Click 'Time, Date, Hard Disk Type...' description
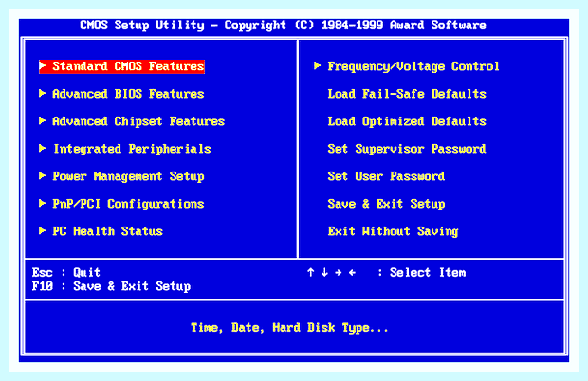Viewport: 588px width, 381px height. pos(289,328)
